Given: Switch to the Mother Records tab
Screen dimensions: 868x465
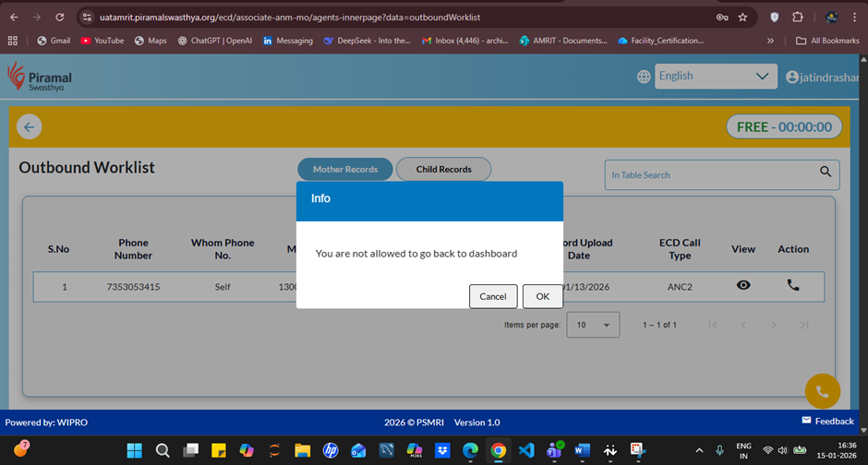Looking at the screenshot, I should pos(344,170).
